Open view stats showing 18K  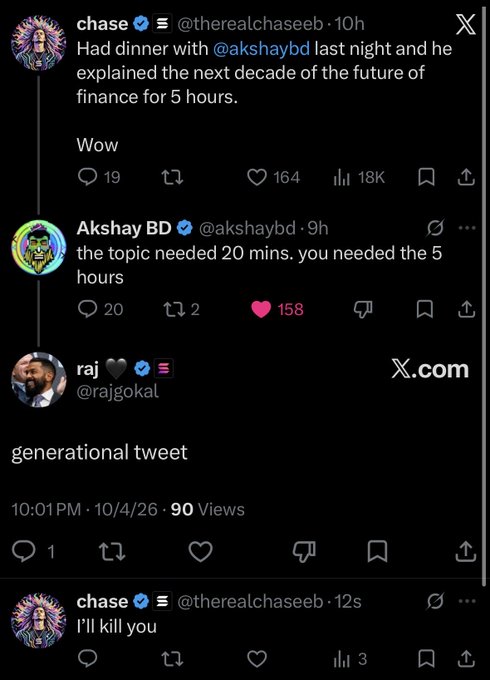[359, 177]
